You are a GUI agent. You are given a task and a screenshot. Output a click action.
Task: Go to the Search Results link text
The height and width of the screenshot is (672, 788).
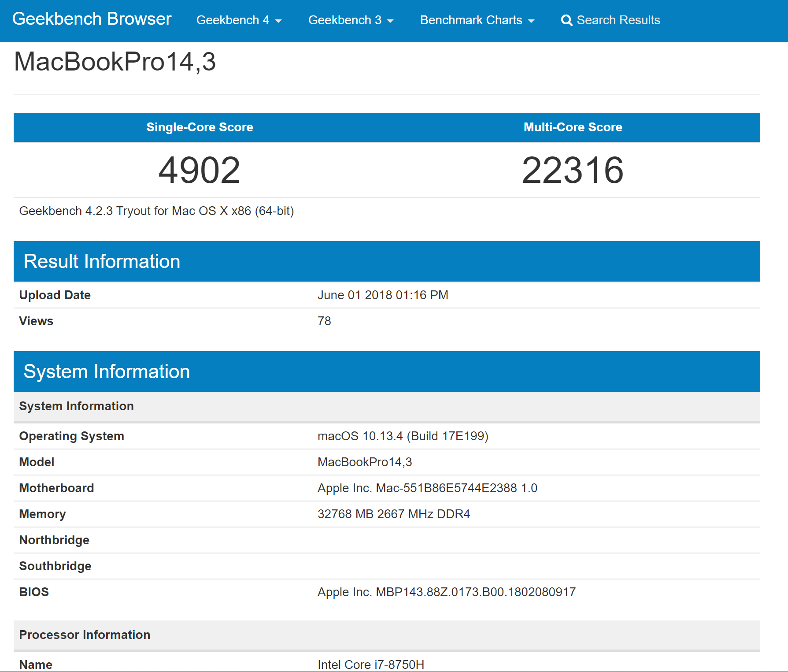pos(618,20)
